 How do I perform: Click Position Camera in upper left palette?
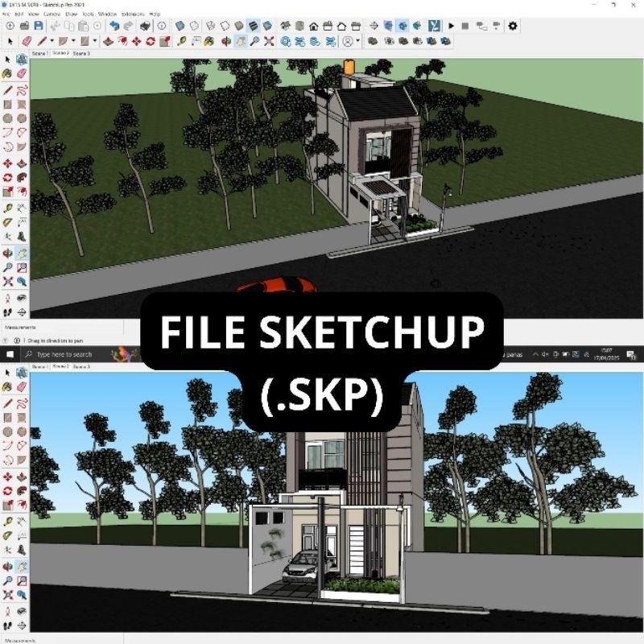tap(7, 298)
